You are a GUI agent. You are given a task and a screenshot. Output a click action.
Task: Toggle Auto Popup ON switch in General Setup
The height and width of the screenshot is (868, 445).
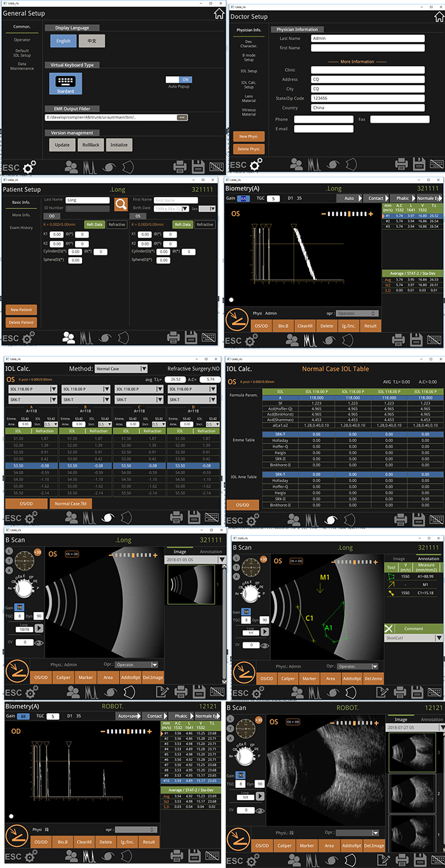tap(179, 80)
